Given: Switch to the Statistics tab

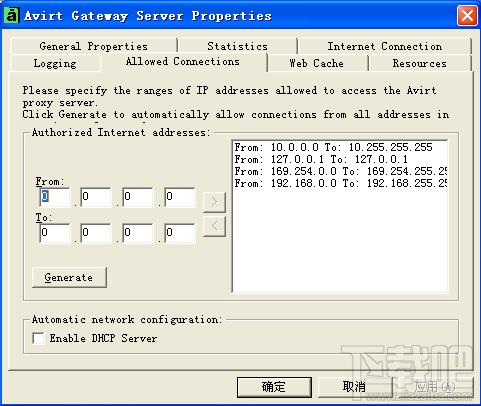Looking at the screenshot, I should pyautogui.click(x=237, y=46).
